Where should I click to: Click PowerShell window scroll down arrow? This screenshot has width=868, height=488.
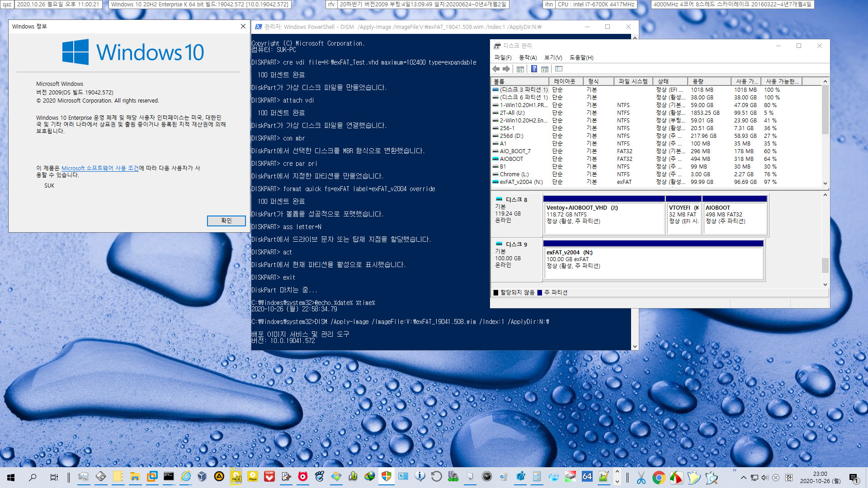[x=635, y=347]
